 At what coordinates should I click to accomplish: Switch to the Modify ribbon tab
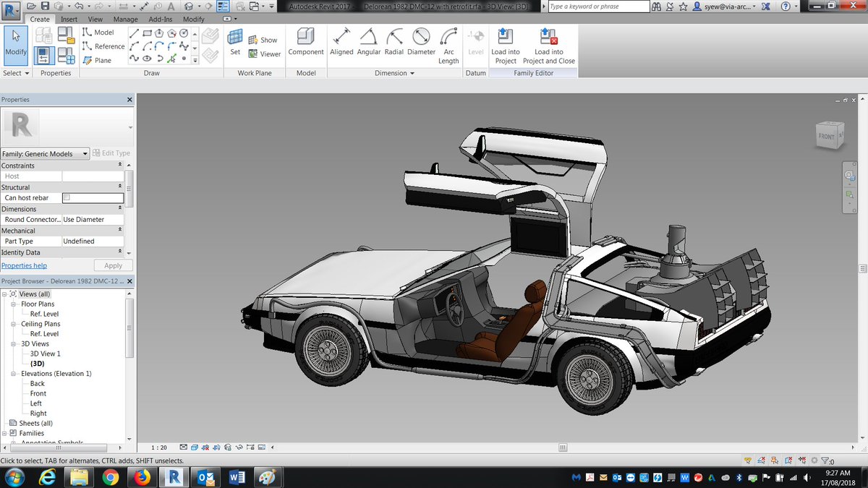[193, 20]
